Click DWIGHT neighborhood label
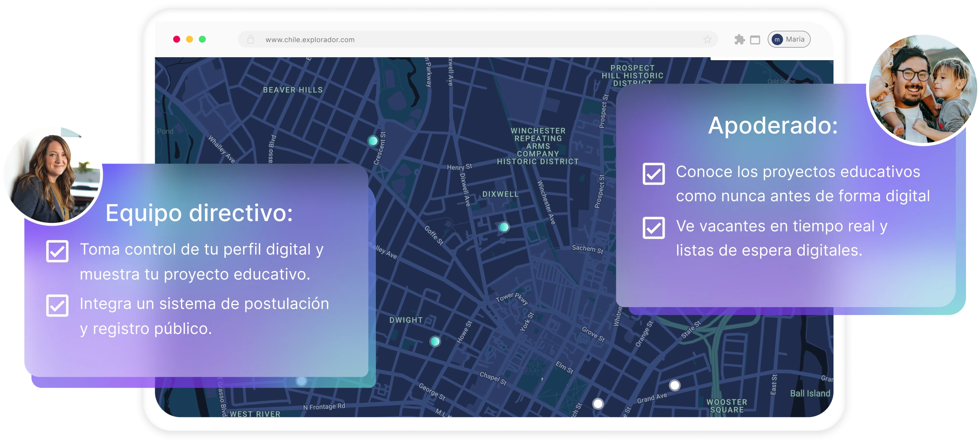980x443 pixels. pos(406,320)
